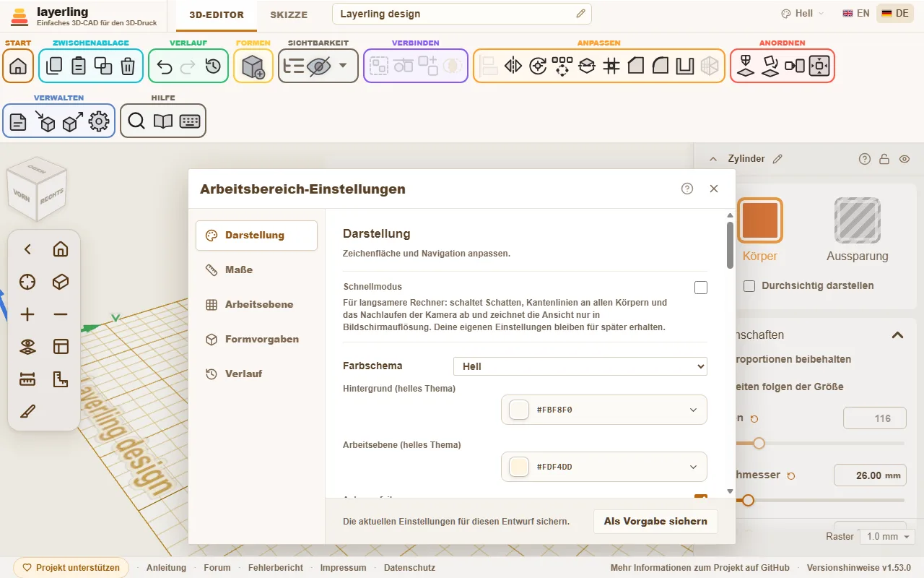924x578 pixels.
Task: Click the view-panel back chevron icon
Action: pos(27,249)
